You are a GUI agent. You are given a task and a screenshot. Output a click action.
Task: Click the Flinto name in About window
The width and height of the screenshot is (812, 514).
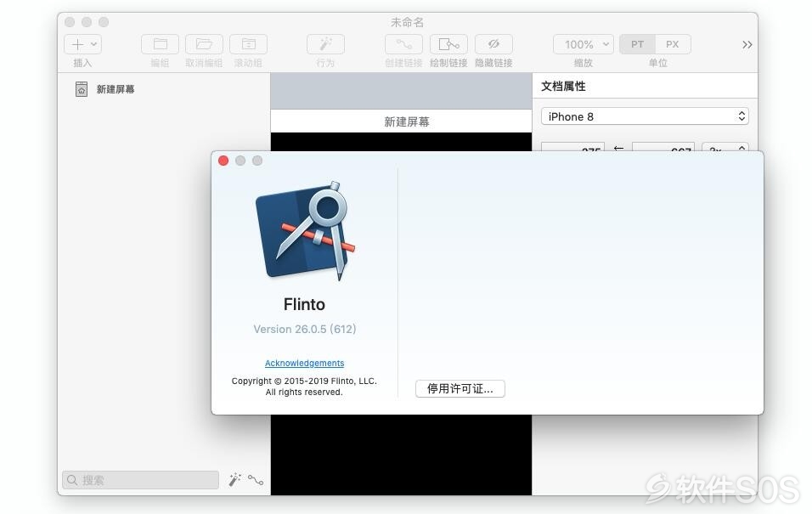point(304,304)
